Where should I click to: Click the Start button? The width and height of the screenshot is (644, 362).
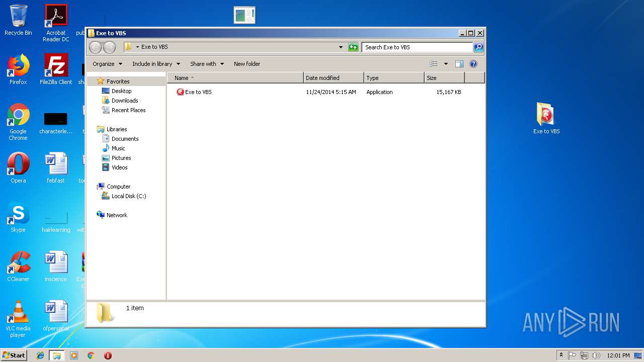14,355
